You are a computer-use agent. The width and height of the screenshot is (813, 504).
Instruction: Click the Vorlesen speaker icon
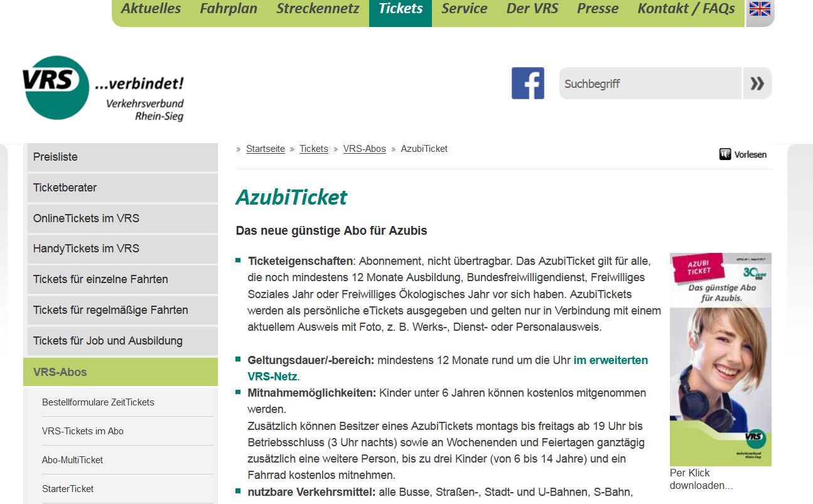(x=725, y=154)
